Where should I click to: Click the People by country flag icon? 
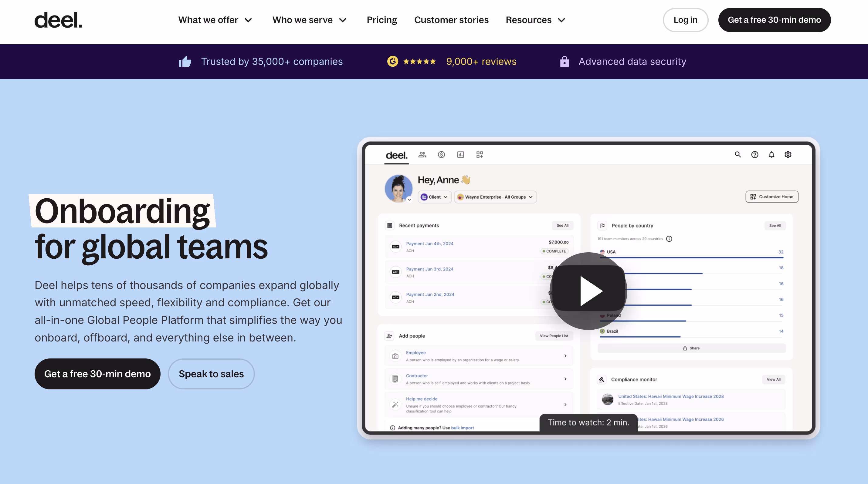(602, 226)
